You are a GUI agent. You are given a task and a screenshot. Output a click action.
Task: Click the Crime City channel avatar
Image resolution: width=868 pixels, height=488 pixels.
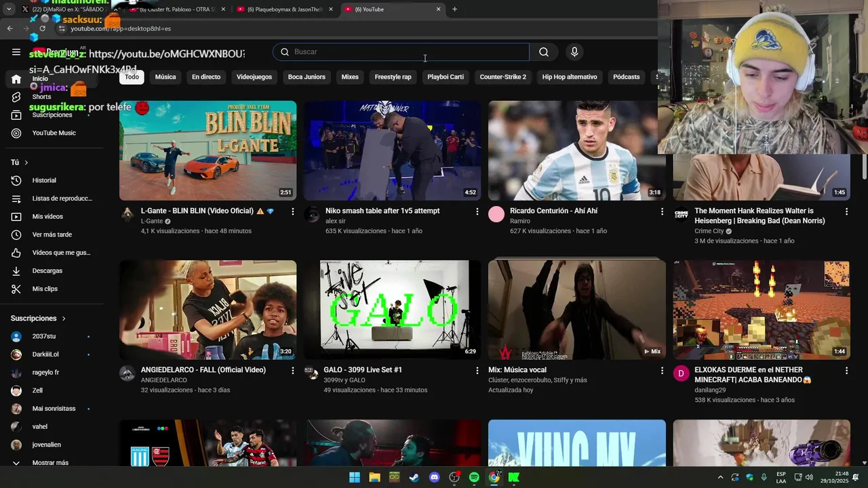tap(681, 215)
